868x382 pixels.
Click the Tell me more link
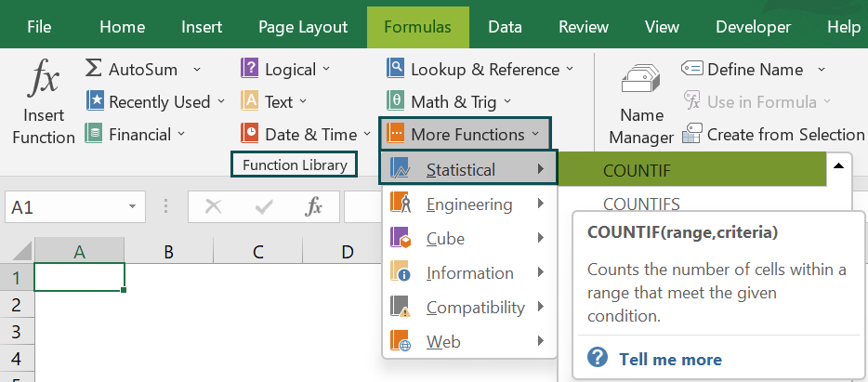click(670, 360)
